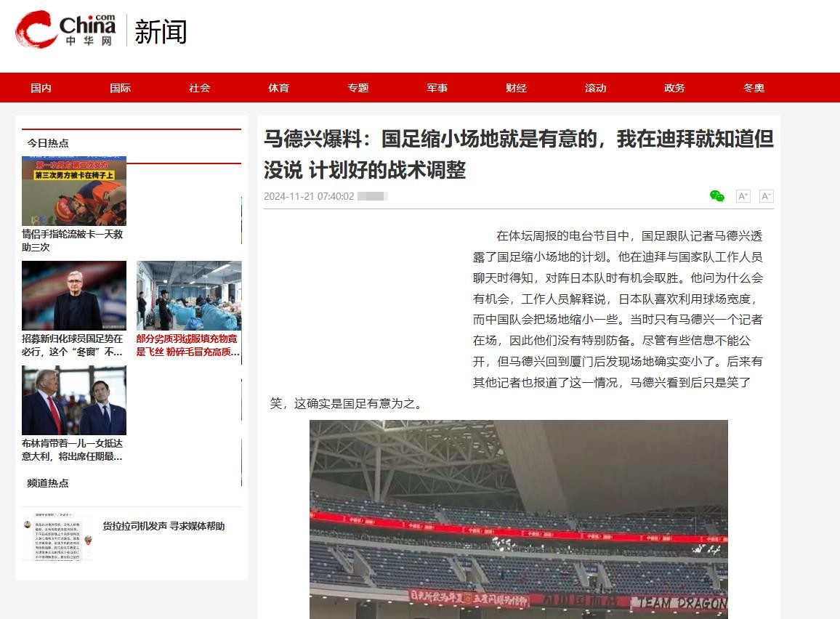The width and height of the screenshot is (840, 619).
Task: Open the red 部分劣质羽绒服 headline
Action: (x=187, y=345)
